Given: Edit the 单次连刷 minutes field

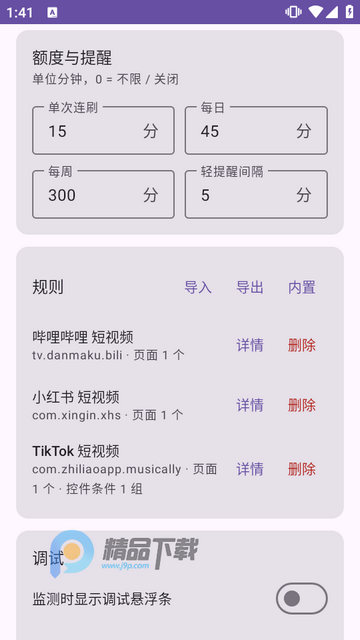Looking at the screenshot, I should point(103,131).
